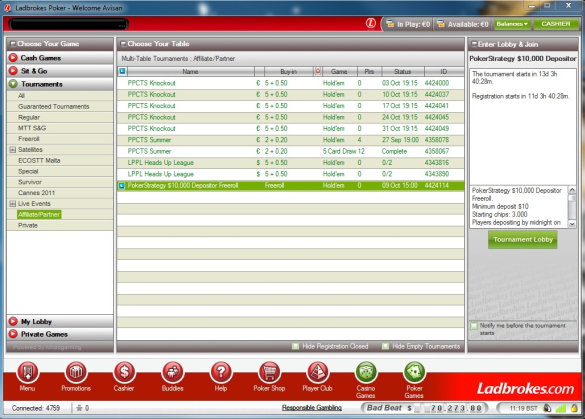
Task: Open the Menu icon in bottom bar
Action: point(28,372)
